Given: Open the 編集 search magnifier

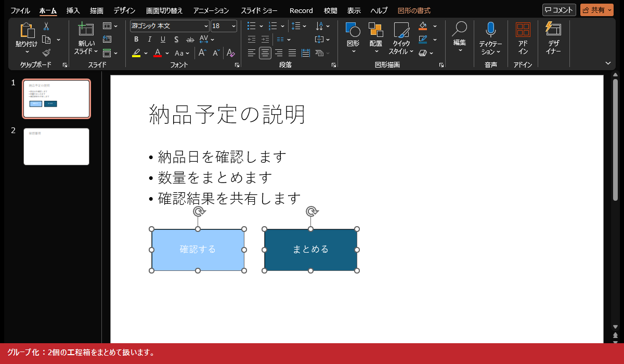Looking at the screenshot, I should [x=459, y=29].
